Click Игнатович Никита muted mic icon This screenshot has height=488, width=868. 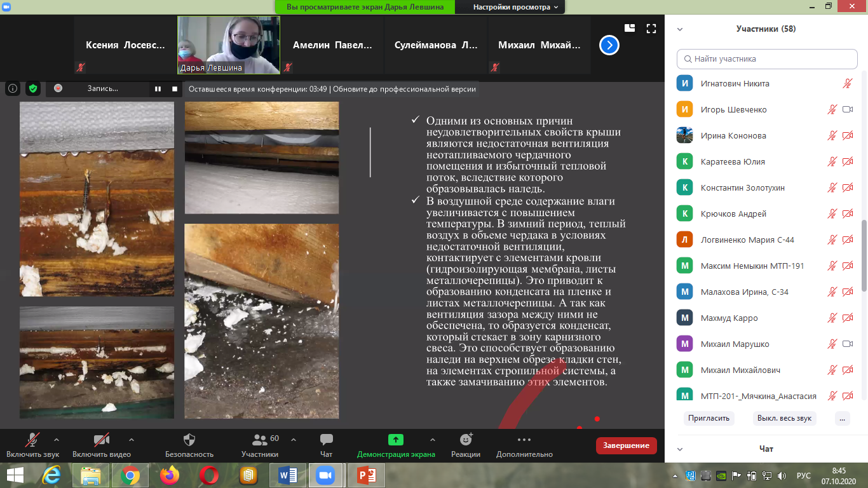point(847,83)
